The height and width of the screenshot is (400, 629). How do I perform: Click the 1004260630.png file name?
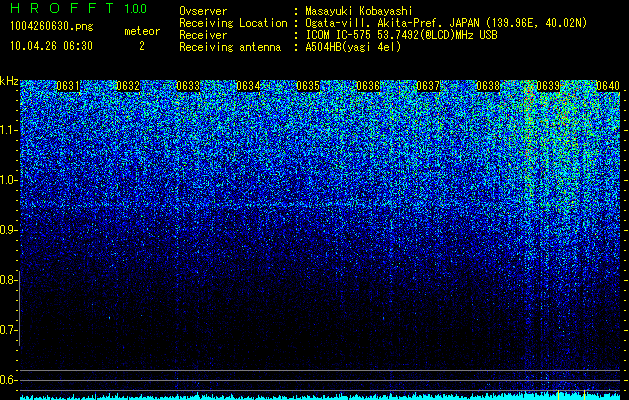pos(52,27)
